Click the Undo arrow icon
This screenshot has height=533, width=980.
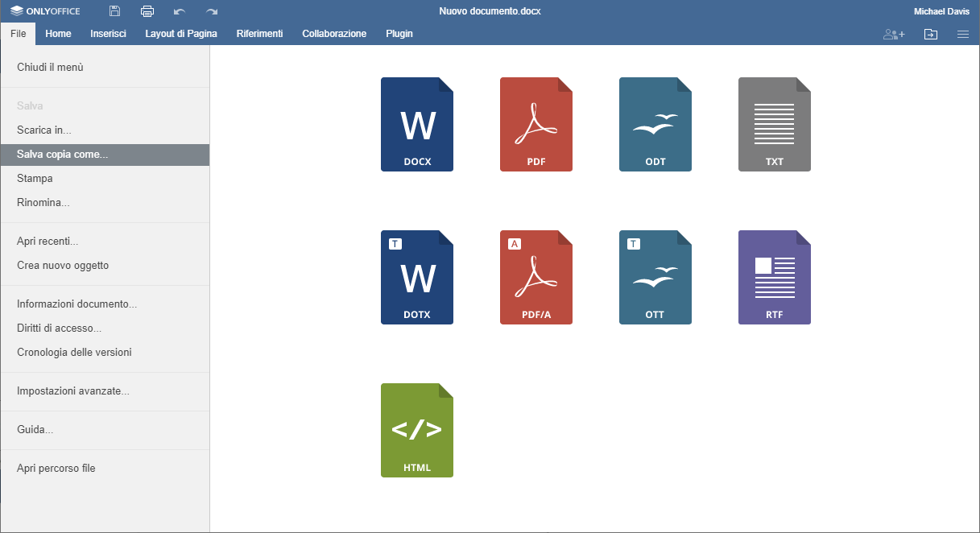pyautogui.click(x=180, y=11)
